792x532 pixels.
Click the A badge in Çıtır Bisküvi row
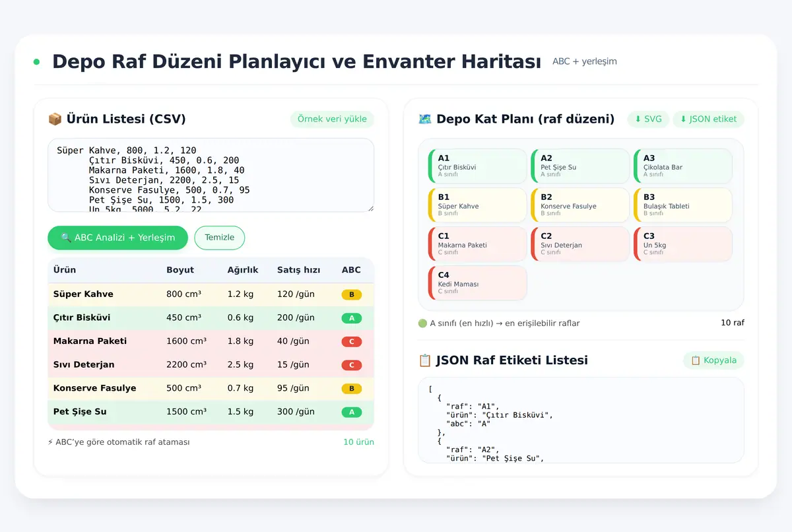click(x=351, y=318)
